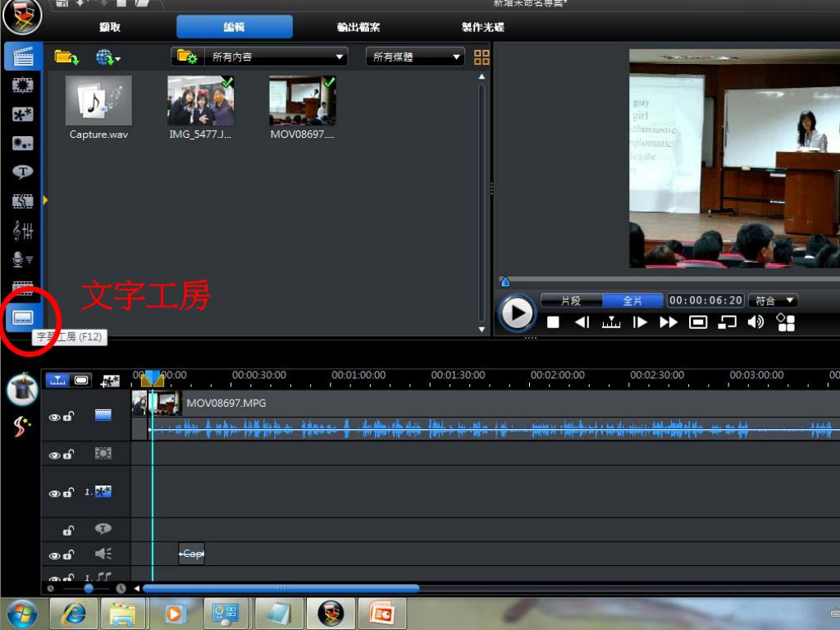The height and width of the screenshot is (630, 840).
Task: Lock the voice track
Action: (x=68, y=555)
